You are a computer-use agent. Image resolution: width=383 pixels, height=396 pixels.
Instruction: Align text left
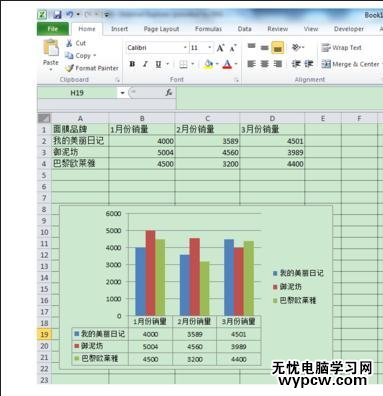coord(252,64)
